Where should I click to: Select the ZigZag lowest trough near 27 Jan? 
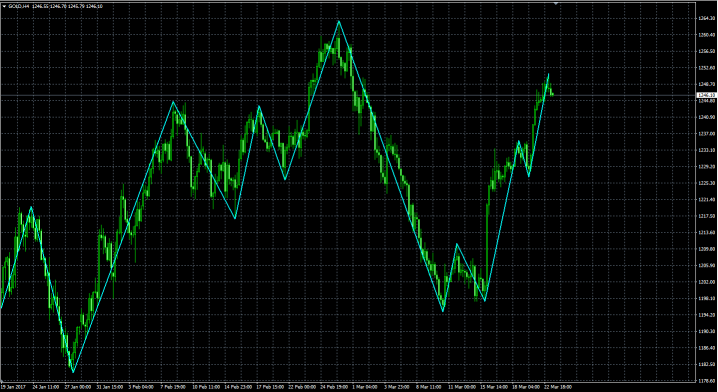73,372
